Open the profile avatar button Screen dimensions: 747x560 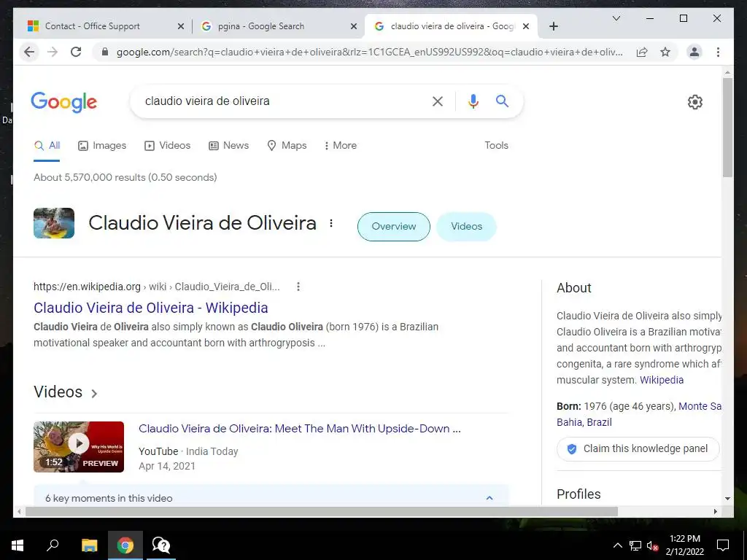694,52
